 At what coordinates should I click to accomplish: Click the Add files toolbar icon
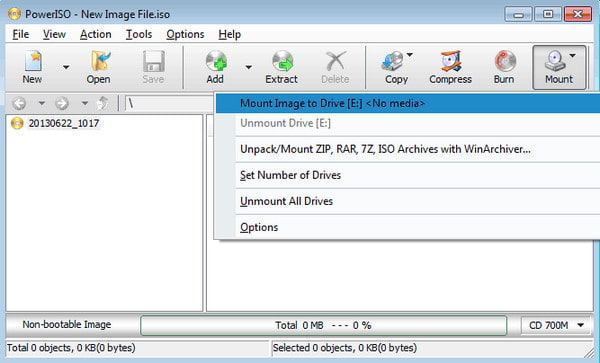(216, 61)
